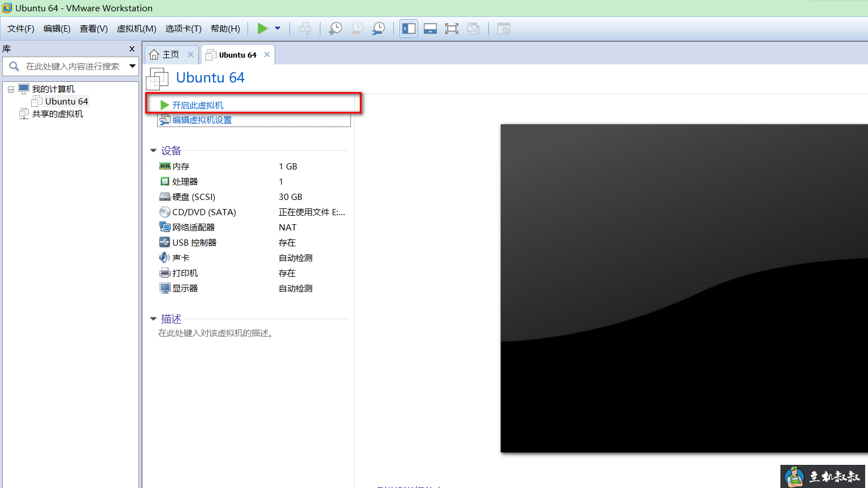
Task: Click the 正在使用文件 E:... value
Action: [312, 212]
